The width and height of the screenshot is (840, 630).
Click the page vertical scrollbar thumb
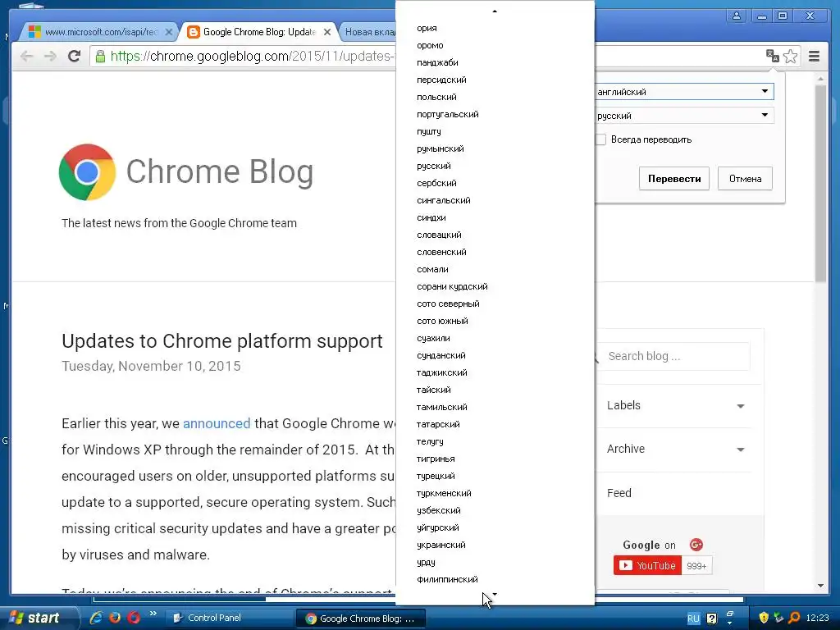pos(820,182)
